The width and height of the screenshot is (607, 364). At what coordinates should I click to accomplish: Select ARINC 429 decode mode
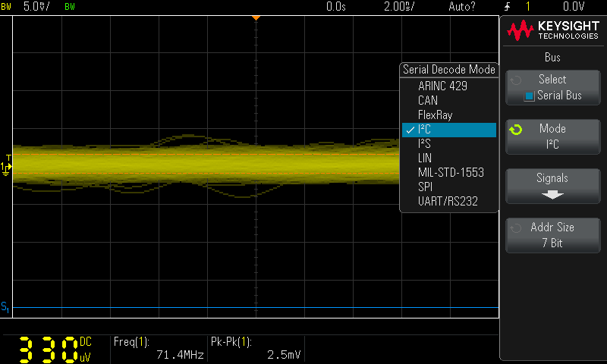[x=442, y=86]
